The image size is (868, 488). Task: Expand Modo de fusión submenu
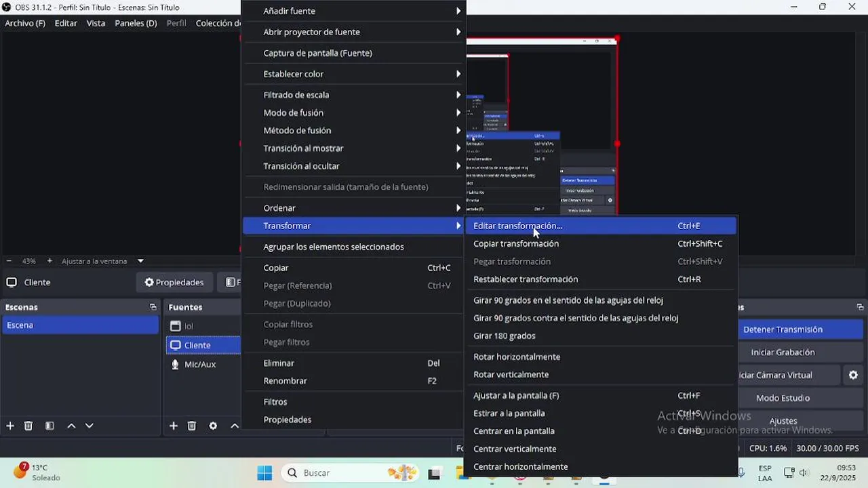[x=458, y=113]
